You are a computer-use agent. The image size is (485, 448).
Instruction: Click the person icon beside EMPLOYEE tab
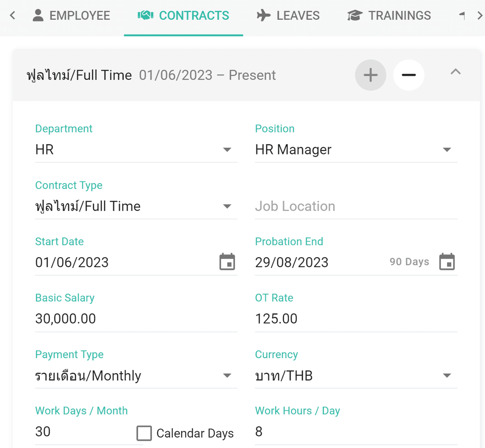pos(38,15)
